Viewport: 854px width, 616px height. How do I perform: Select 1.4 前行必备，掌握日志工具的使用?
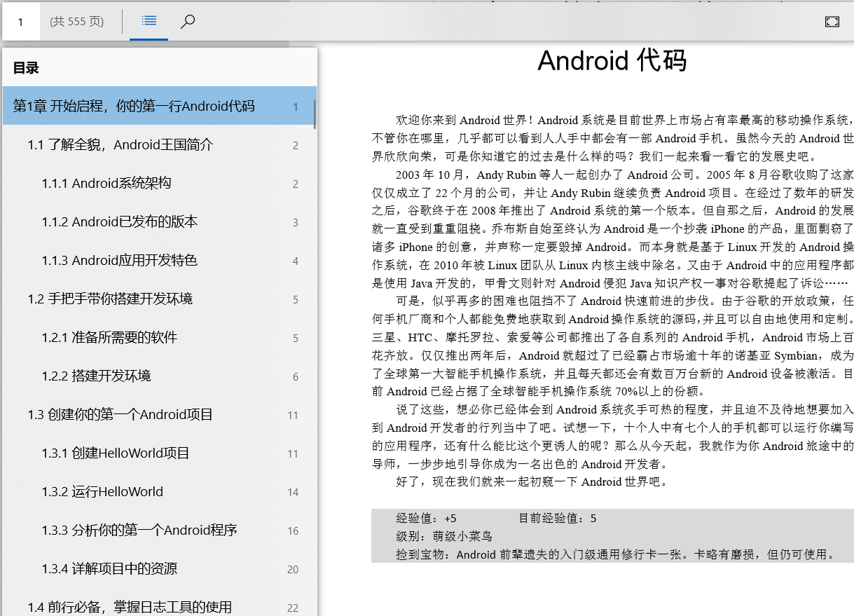pyautogui.click(x=160, y=603)
